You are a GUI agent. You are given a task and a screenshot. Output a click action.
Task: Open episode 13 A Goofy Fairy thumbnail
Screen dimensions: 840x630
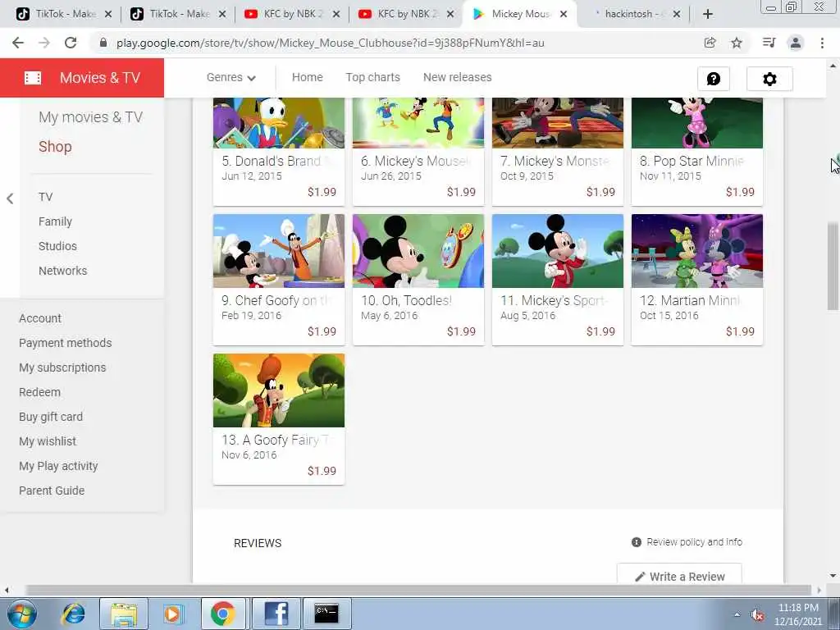pyautogui.click(x=279, y=390)
